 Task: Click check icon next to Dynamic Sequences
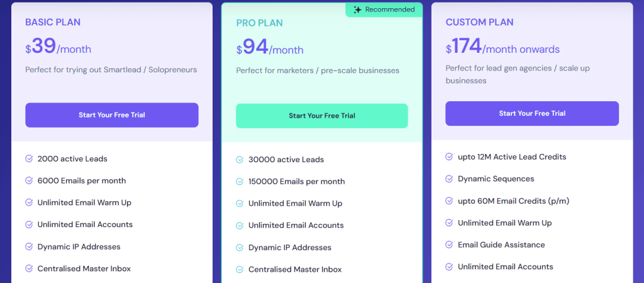pos(449,179)
